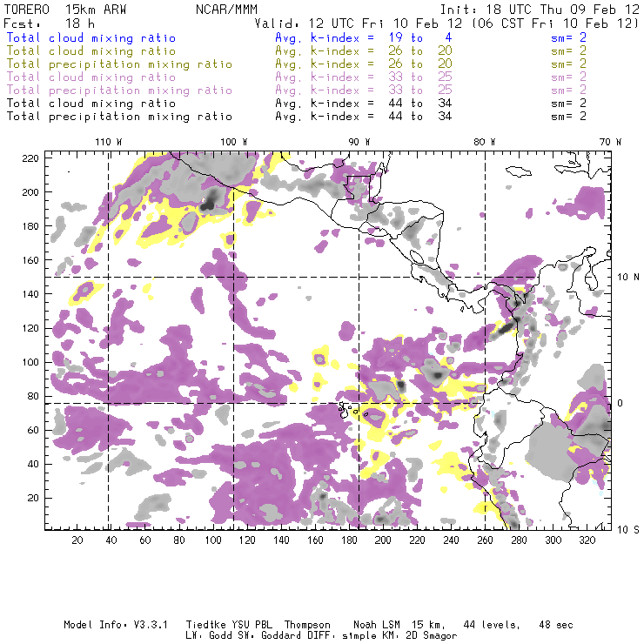This screenshot has height=644, width=644.
Task: Select the "44 levels," text
Action: tap(492, 625)
